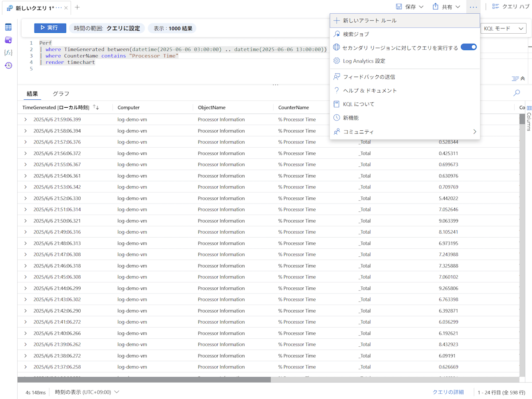Open ヘルプ & ドキュメント menu item
This screenshot has width=532, height=399.
(x=405, y=90)
